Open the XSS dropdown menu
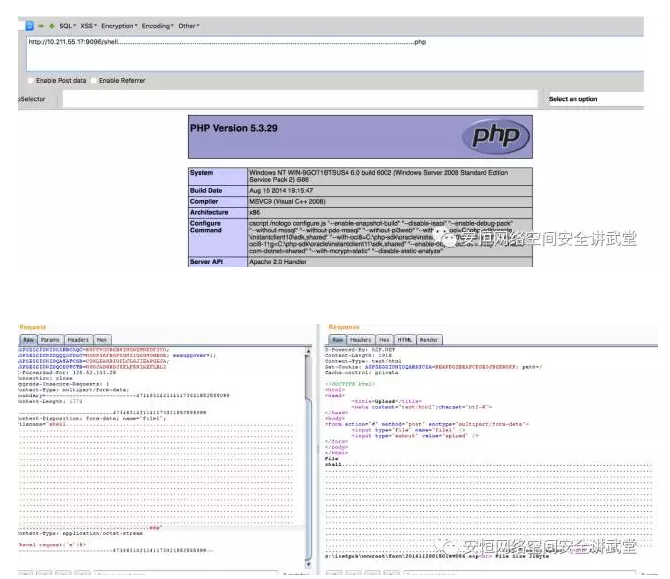The width and height of the screenshot is (670, 579). 88,26
